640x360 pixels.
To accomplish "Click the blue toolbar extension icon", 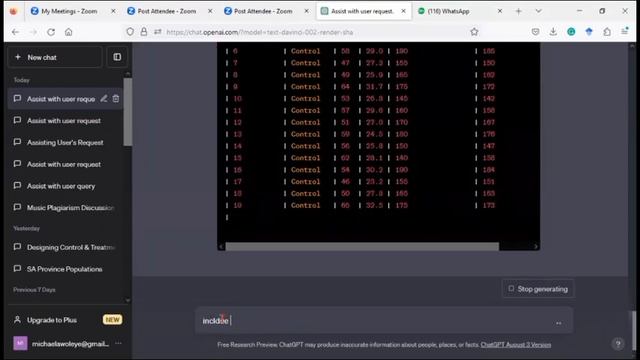I will (589, 32).
